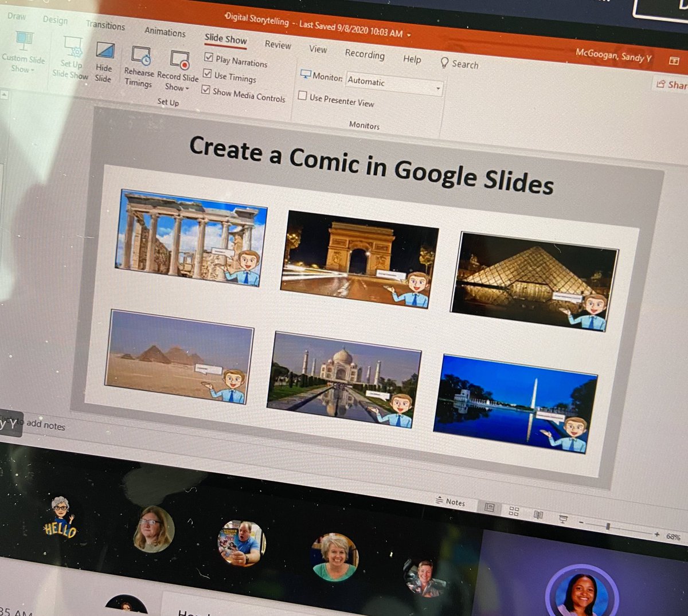Open the Recording ribbon tab
The width and height of the screenshot is (688, 616).
pyautogui.click(x=365, y=54)
